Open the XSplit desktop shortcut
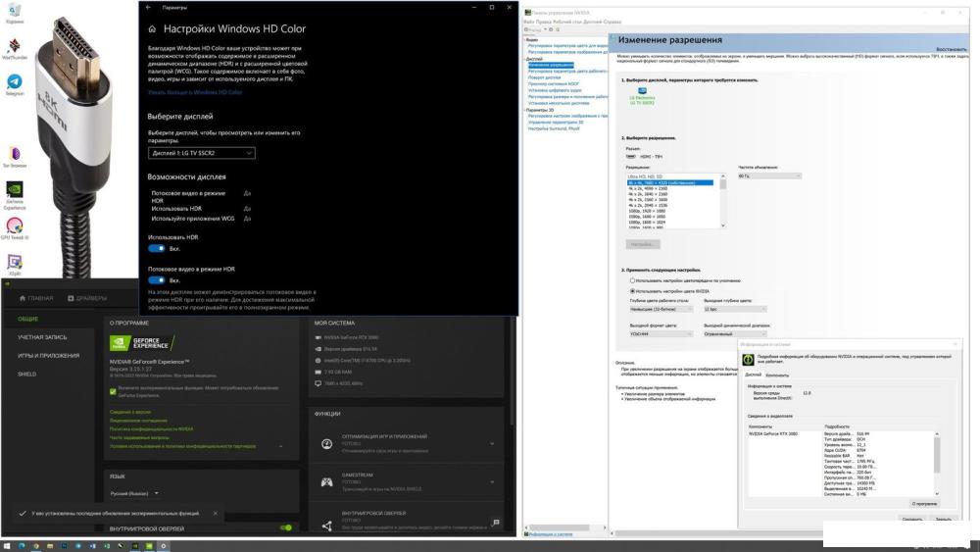The width and height of the screenshot is (980, 552). point(15,264)
